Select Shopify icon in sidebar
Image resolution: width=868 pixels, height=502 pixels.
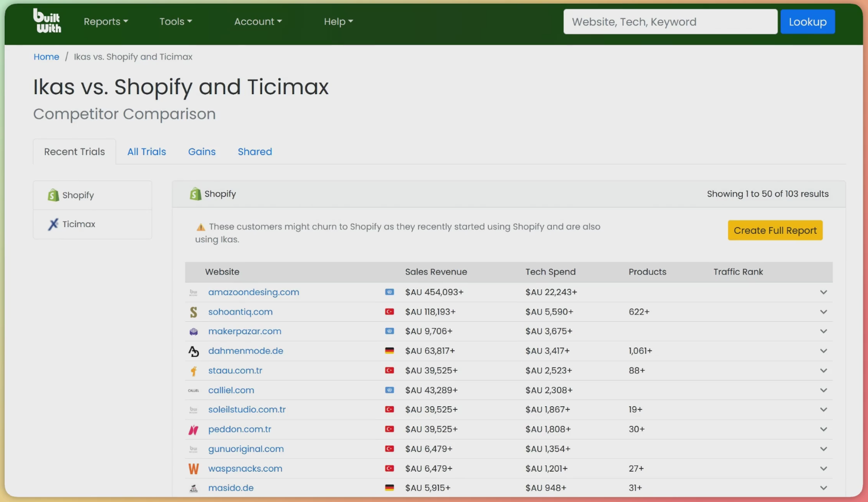pos(53,195)
